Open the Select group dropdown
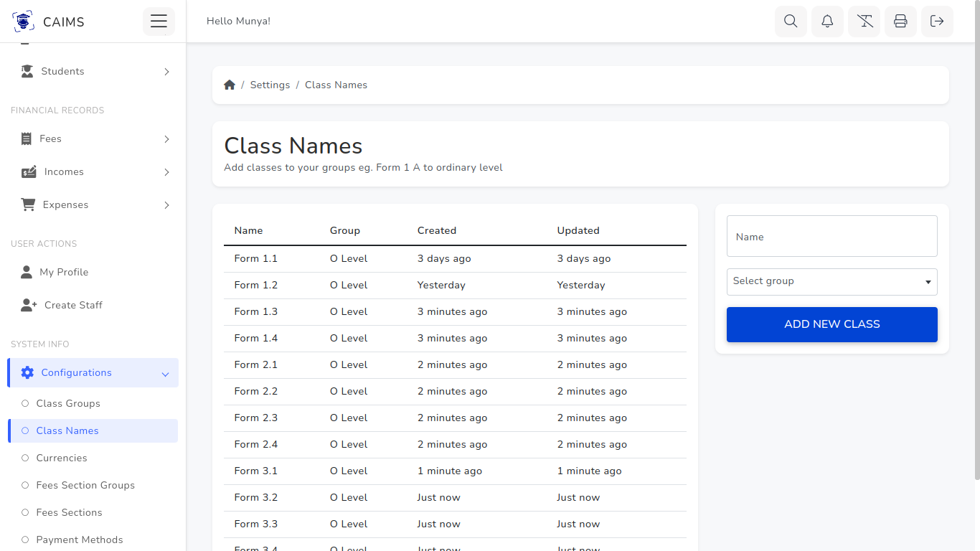 [x=832, y=281]
